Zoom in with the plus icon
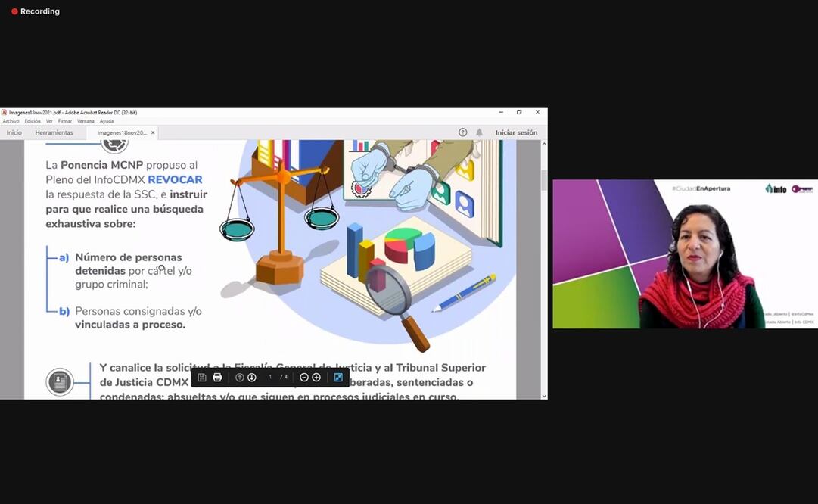The image size is (818, 504). (316, 377)
